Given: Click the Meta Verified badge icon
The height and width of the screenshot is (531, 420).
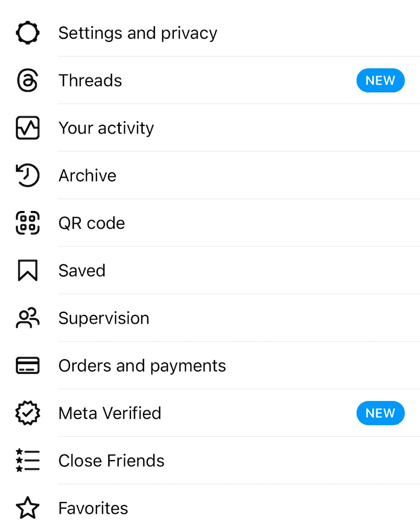Looking at the screenshot, I should 28,413.
